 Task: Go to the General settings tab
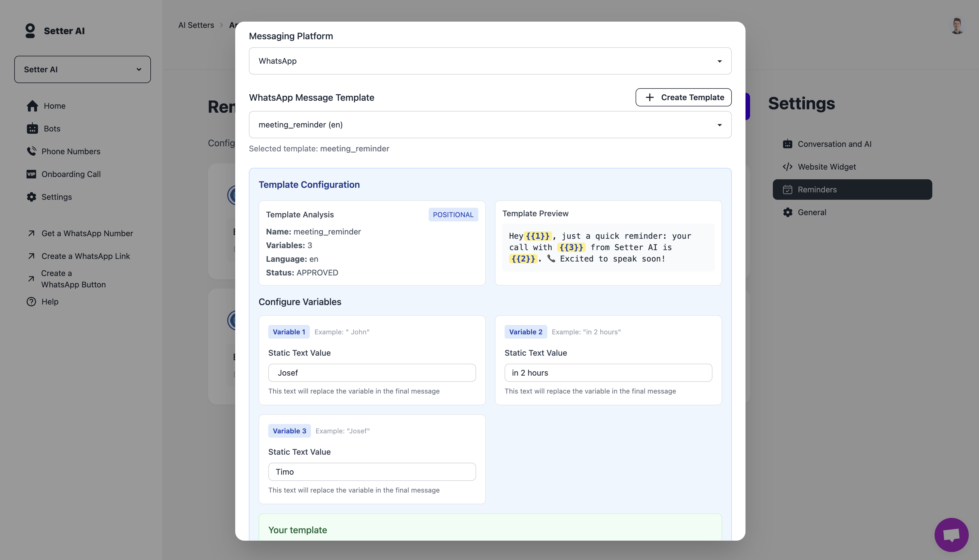pos(812,212)
